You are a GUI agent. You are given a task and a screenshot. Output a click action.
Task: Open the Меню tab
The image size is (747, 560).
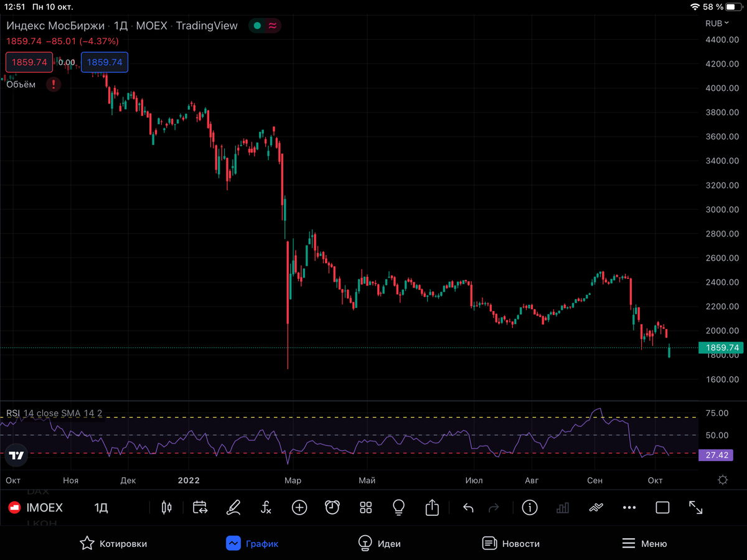coord(644,543)
